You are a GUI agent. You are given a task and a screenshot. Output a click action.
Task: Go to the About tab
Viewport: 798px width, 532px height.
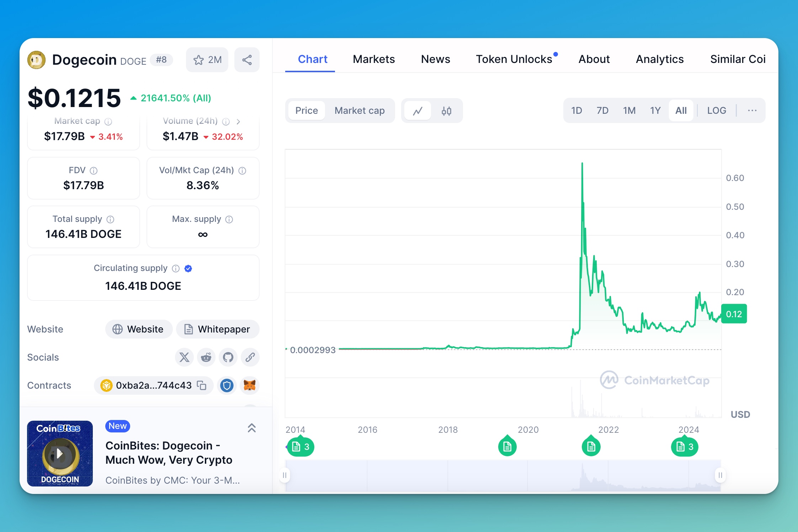tap(594, 59)
